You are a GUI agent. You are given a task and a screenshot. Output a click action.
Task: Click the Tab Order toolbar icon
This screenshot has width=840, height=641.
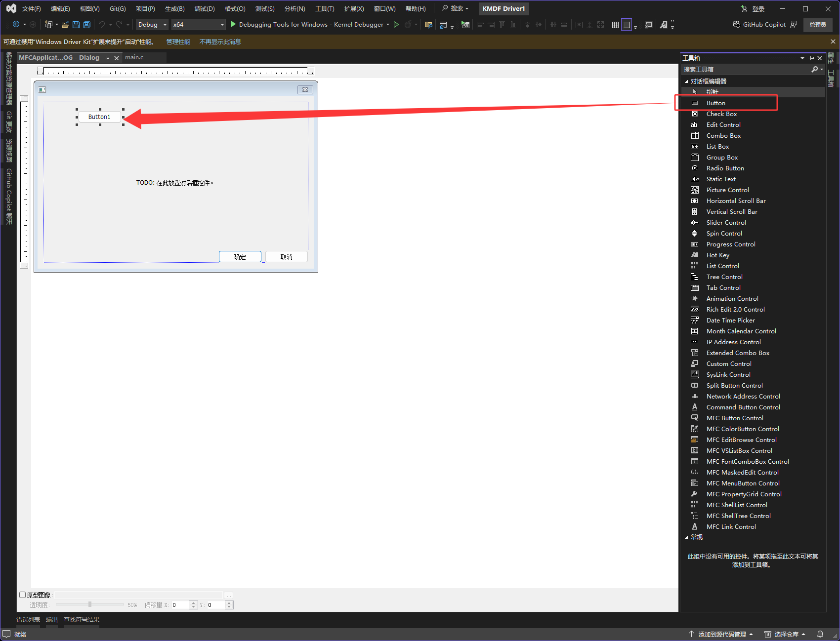point(649,25)
